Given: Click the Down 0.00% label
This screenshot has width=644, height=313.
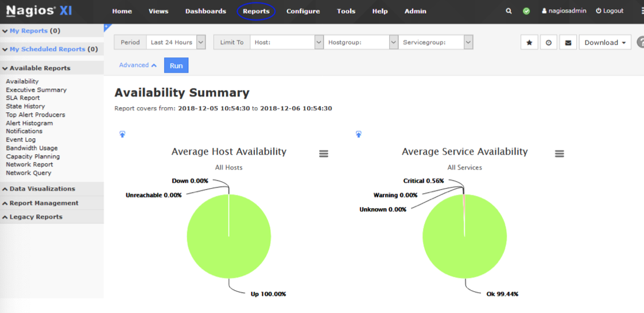Looking at the screenshot, I should (190, 181).
